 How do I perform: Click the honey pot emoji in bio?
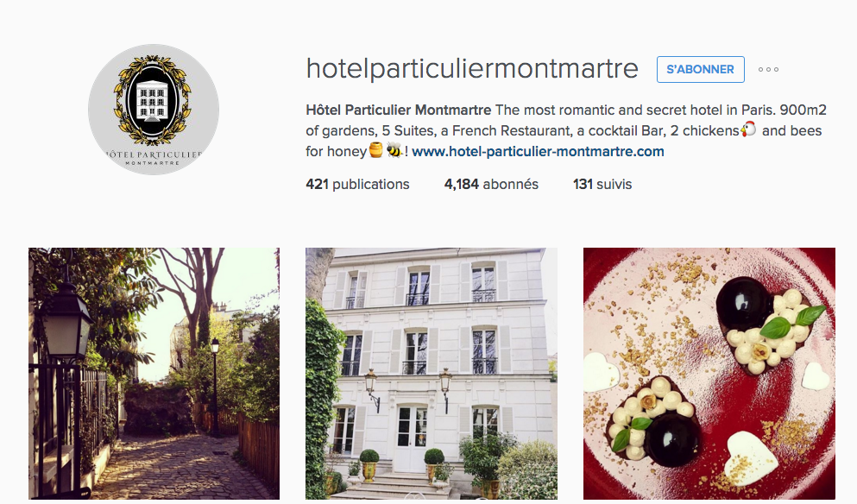(x=376, y=150)
